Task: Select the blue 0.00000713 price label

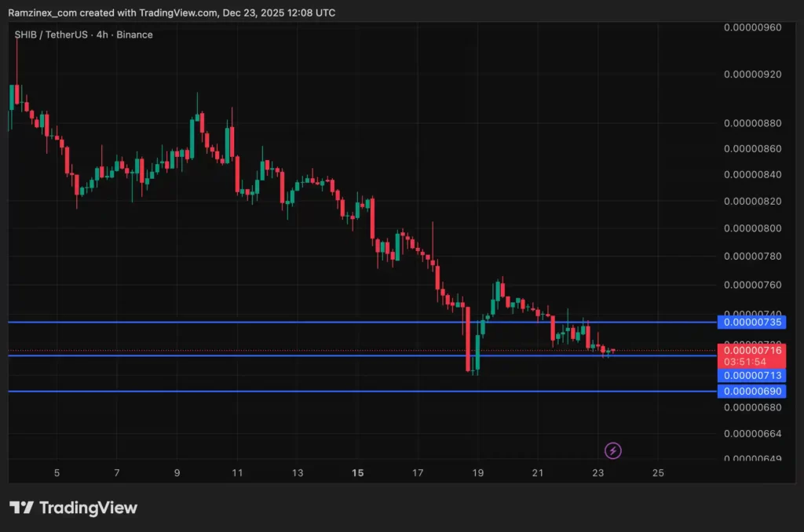Action: 752,376
